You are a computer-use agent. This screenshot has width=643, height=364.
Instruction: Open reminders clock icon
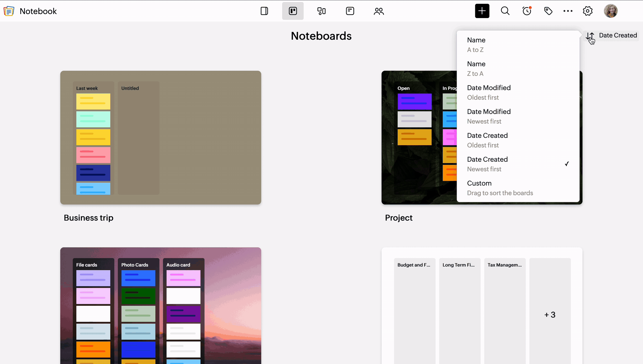[527, 11]
